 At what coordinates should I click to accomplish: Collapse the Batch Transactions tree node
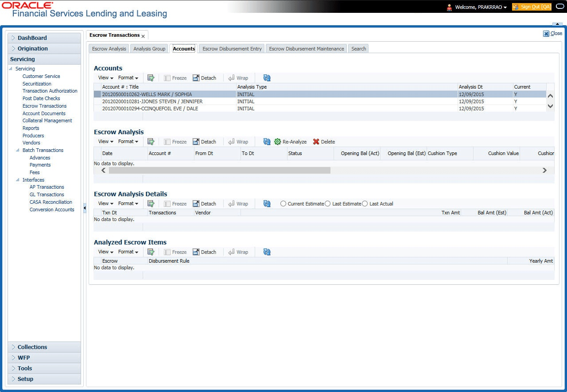pyautogui.click(x=18, y=150)
